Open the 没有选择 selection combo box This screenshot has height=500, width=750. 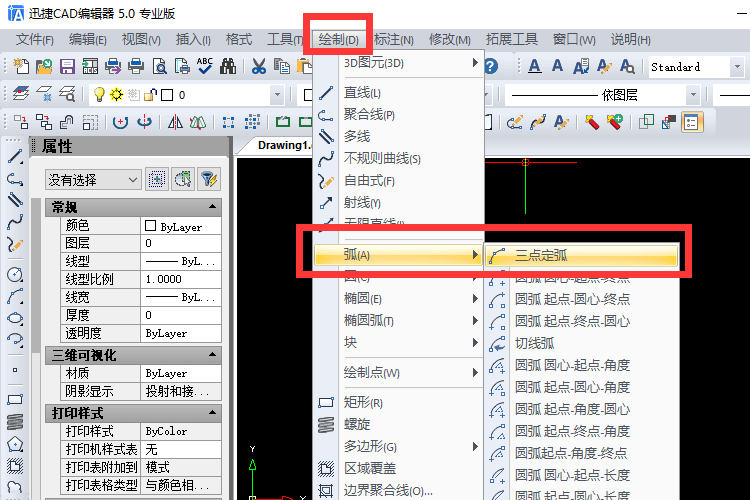point(93,180)
